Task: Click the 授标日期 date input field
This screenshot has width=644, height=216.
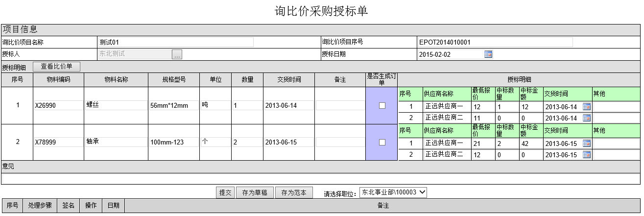Action: click(450, 54)
